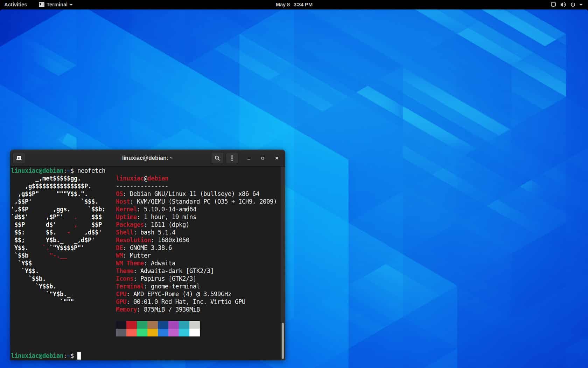Open a new terminal tab
The height and width of the screenshot is (368, 588).
click(19, 158)
